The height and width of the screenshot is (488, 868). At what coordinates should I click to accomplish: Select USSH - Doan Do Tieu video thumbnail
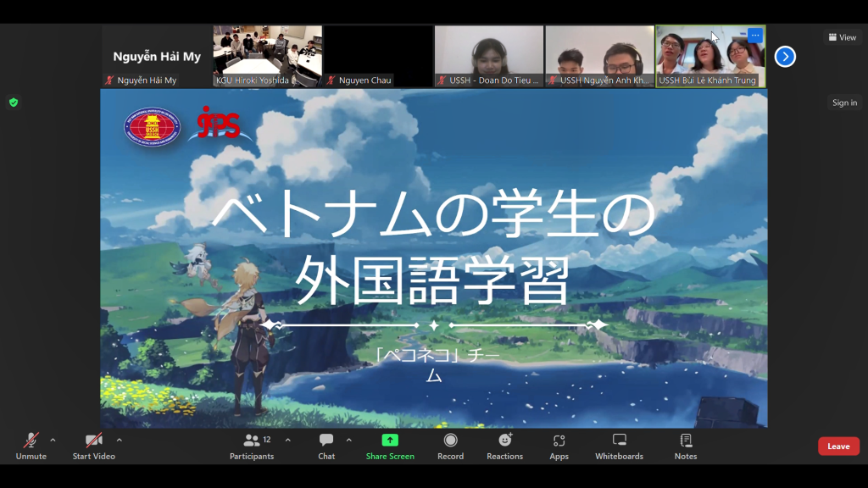tap(489, 57)
